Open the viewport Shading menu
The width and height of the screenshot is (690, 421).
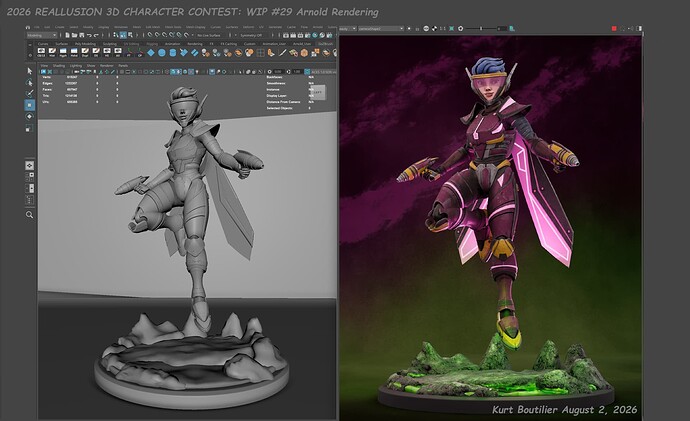click(59, 66)
